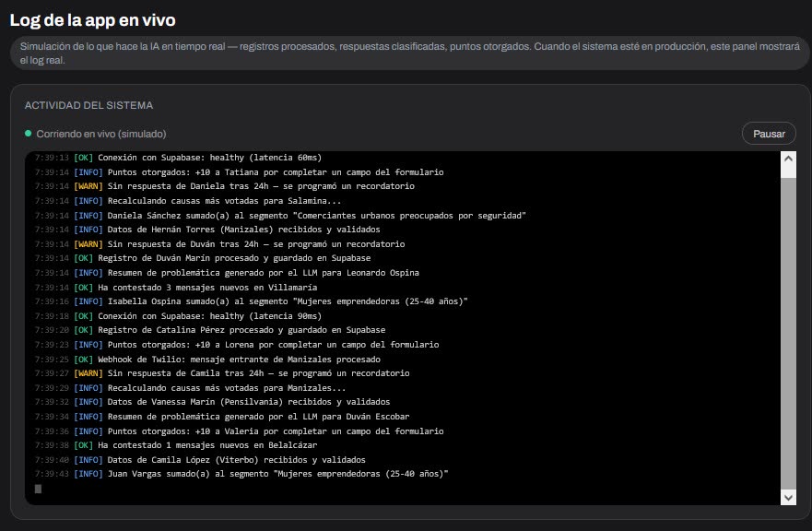812x531 pixels.
Task: Select the line adding Isabella Ospina to segment
Action: coord(252,301)
